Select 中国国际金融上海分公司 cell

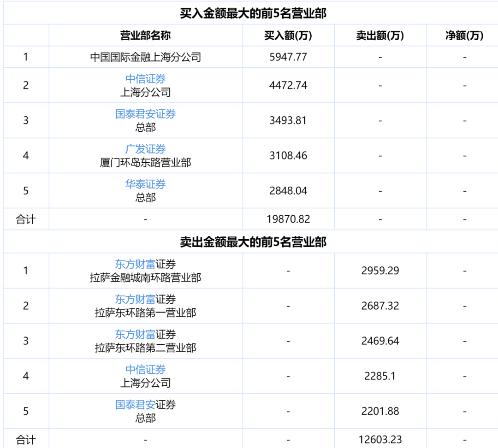click(145, 57)
